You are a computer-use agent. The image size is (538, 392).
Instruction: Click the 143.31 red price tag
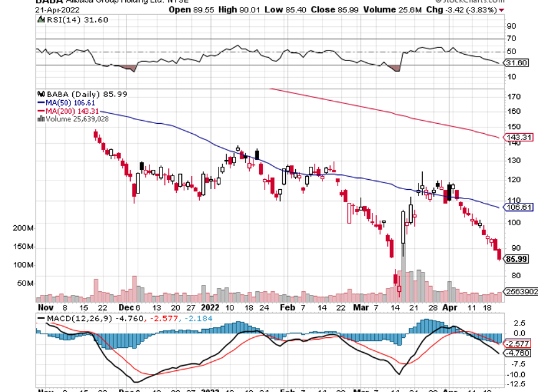pyautogui.click(x=520, y=138)
